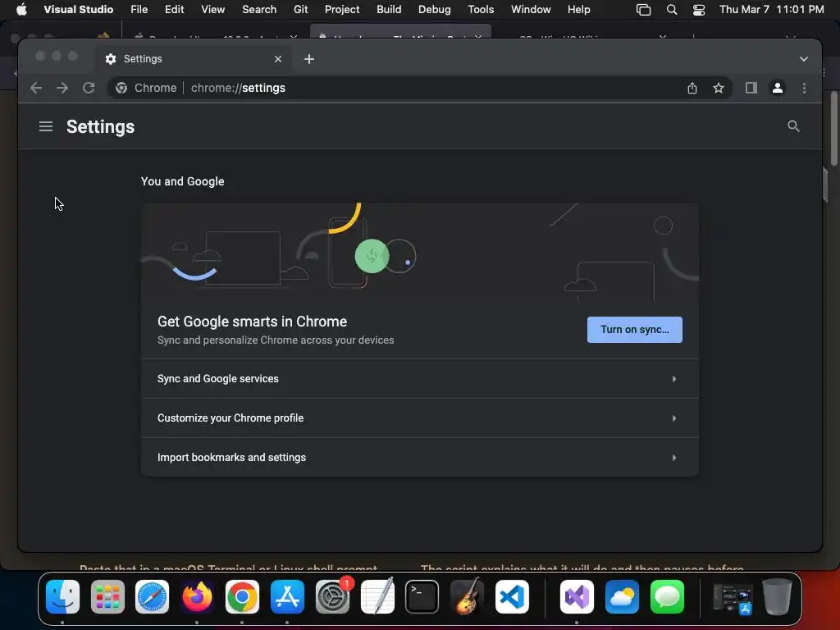Screen dimensions: 840x630
Task: Open Control Center in the menu bar
Action: tap(699, 9)
